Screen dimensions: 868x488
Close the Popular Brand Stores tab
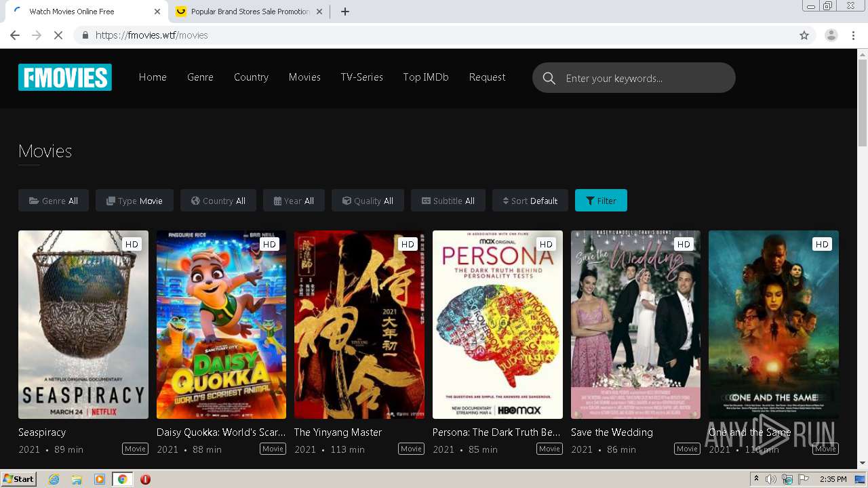pyautogui.click(x=319, y=12)
